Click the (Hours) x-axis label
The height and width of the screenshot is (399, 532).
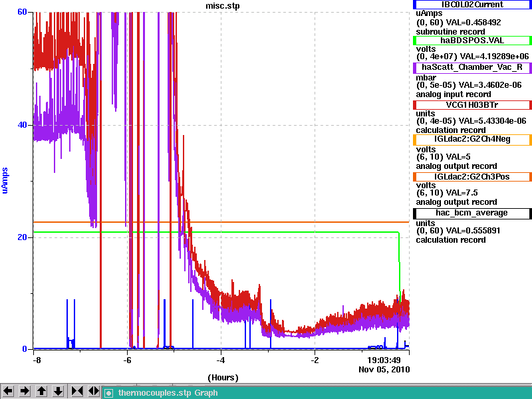(x=223, y=378)
